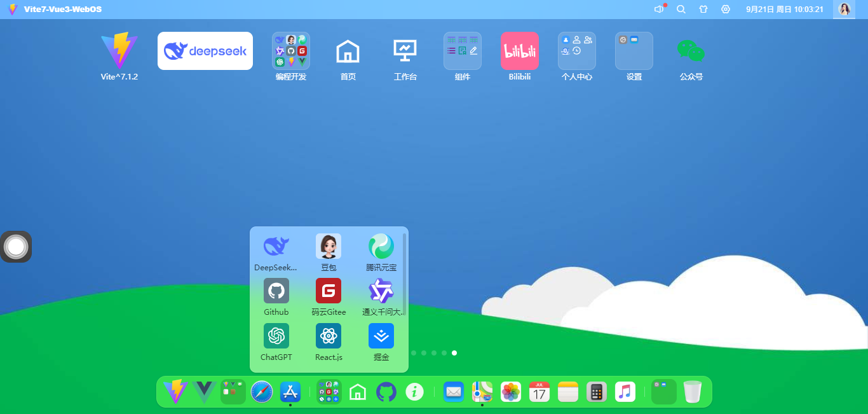Toggle the theme skin icon in top bar
868x414 pixels.
(x=703, y=10)
